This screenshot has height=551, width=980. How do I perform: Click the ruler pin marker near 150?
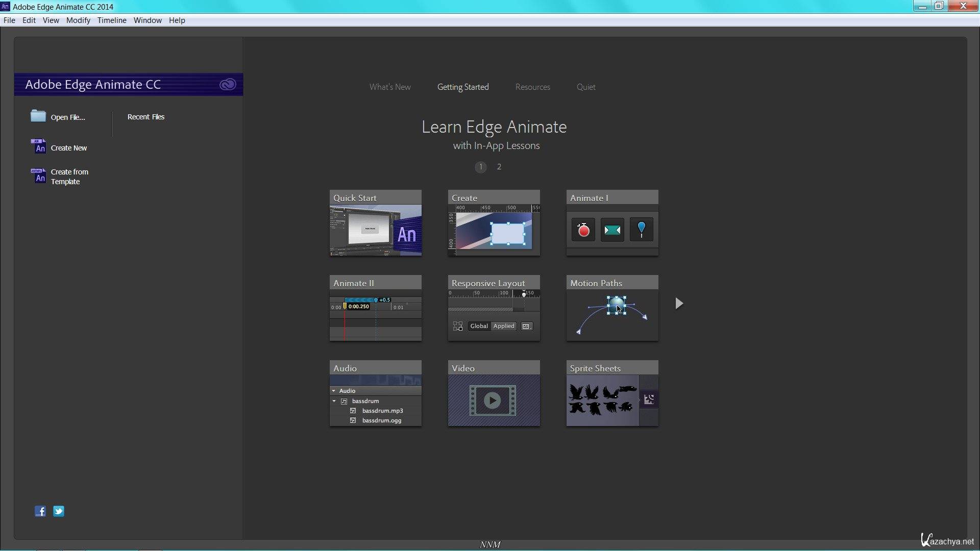click(x=524, y=294)
